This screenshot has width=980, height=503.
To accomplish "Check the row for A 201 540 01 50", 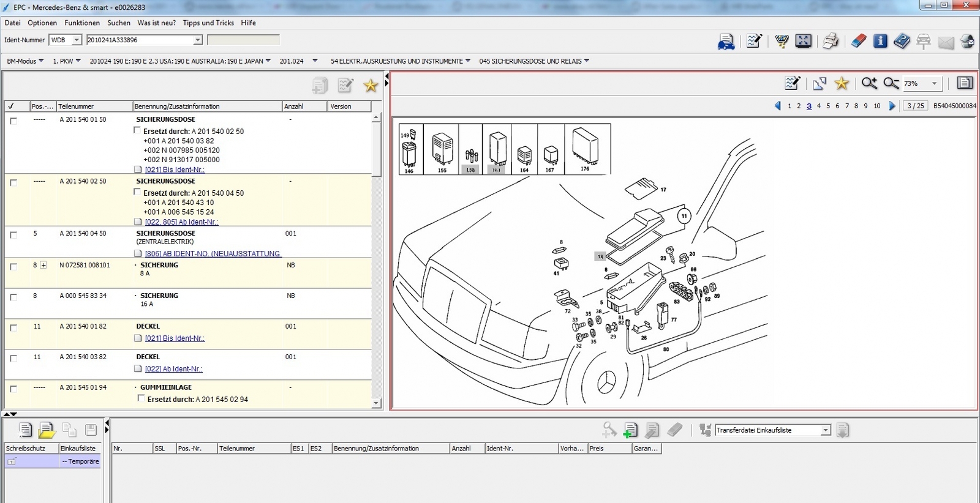I will pos(13,121).
